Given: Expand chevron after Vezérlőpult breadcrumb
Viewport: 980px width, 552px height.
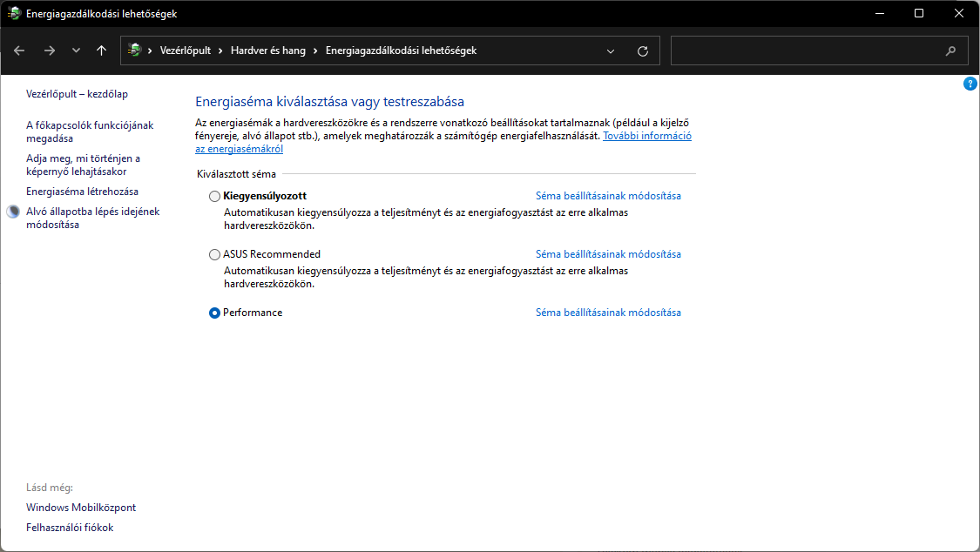Looking at the screenshot, I should (x=220, y=50).
